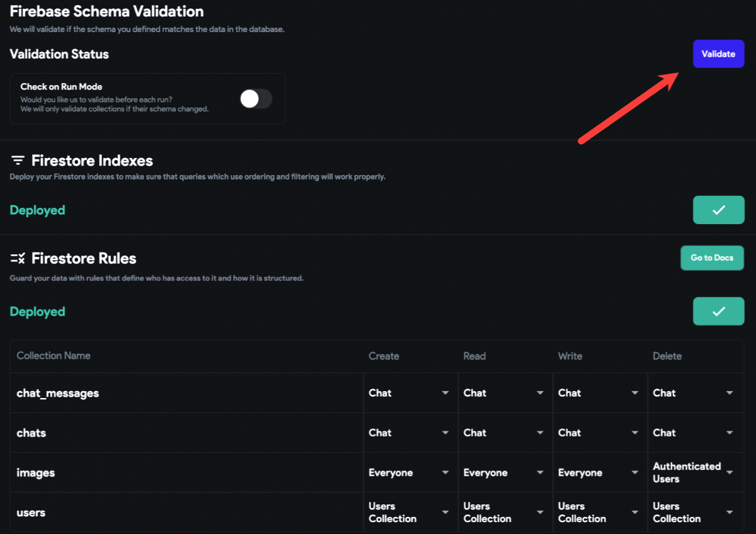Click the Firestore Indexes deployed checkmark button
This screenshot has height=534, width=756.
click(719, 210)
